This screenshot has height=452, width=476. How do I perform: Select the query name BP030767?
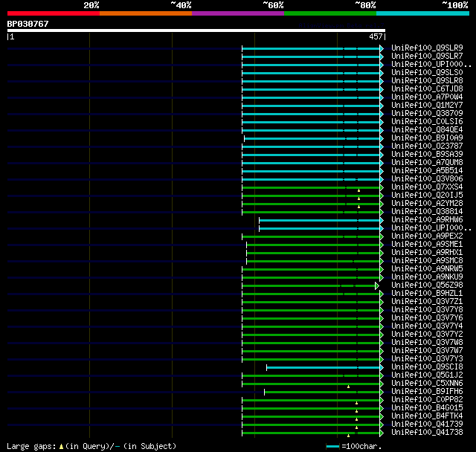click(28, 24)
